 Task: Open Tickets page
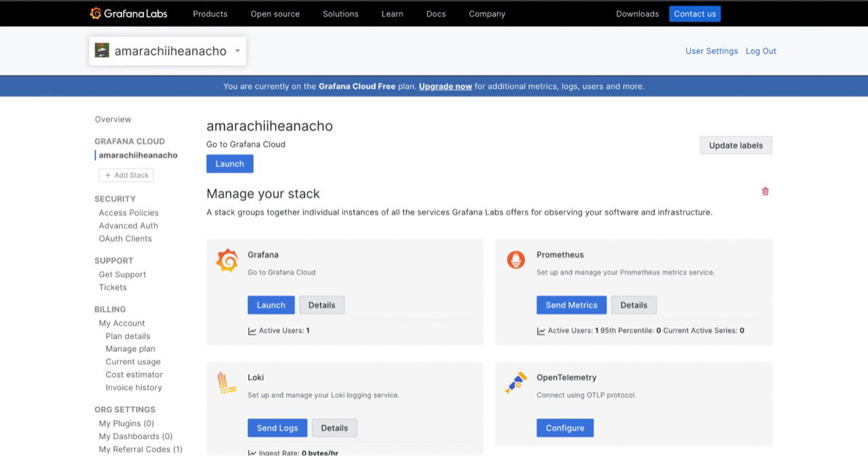[113, 288]
